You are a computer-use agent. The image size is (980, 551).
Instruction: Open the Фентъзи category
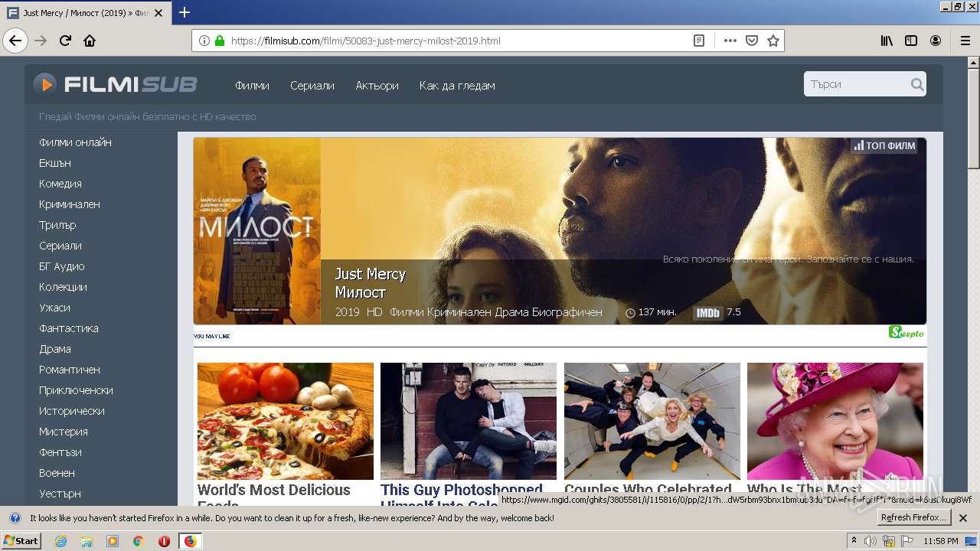click(60, 452)
